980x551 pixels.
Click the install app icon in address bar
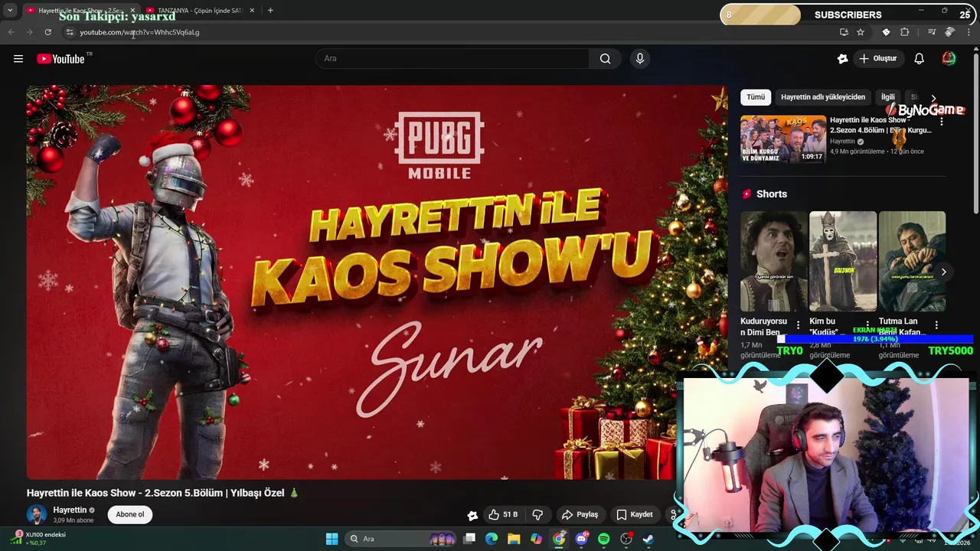tap(844, 32)
